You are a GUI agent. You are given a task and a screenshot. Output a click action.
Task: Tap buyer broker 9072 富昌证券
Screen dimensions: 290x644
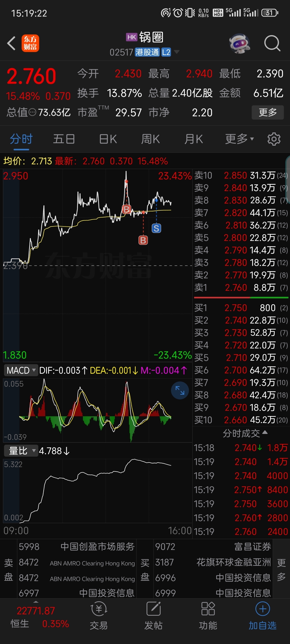click(x=213, y=547)
